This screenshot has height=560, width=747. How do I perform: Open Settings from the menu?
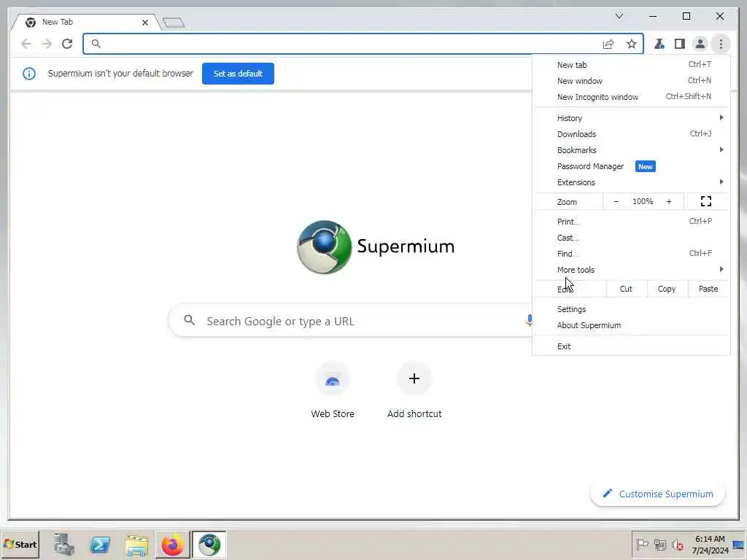[x=632, y=309]
